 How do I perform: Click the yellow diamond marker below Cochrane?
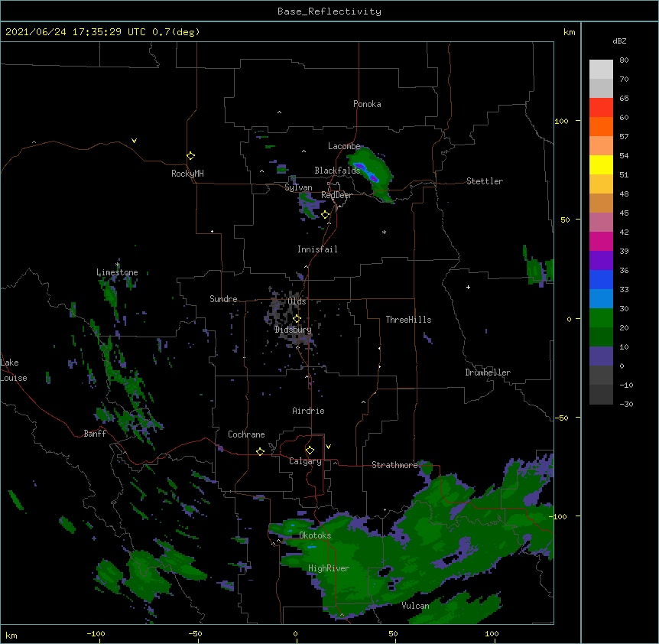pyautogui.click(x=260, y=451)
